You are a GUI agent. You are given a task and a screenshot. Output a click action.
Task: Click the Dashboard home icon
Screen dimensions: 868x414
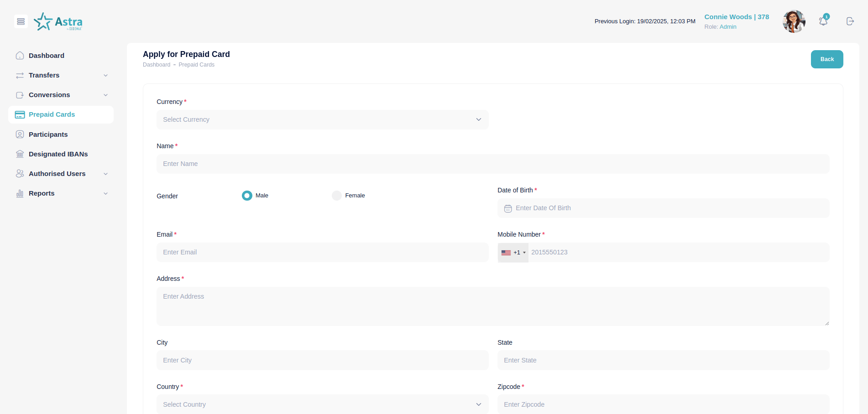20,56
